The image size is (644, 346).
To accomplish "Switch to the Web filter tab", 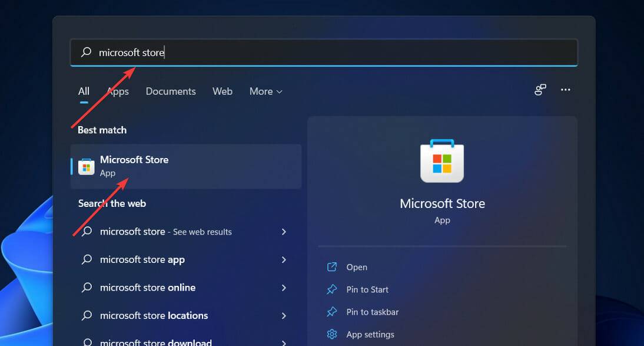I will tap(222, 91).
